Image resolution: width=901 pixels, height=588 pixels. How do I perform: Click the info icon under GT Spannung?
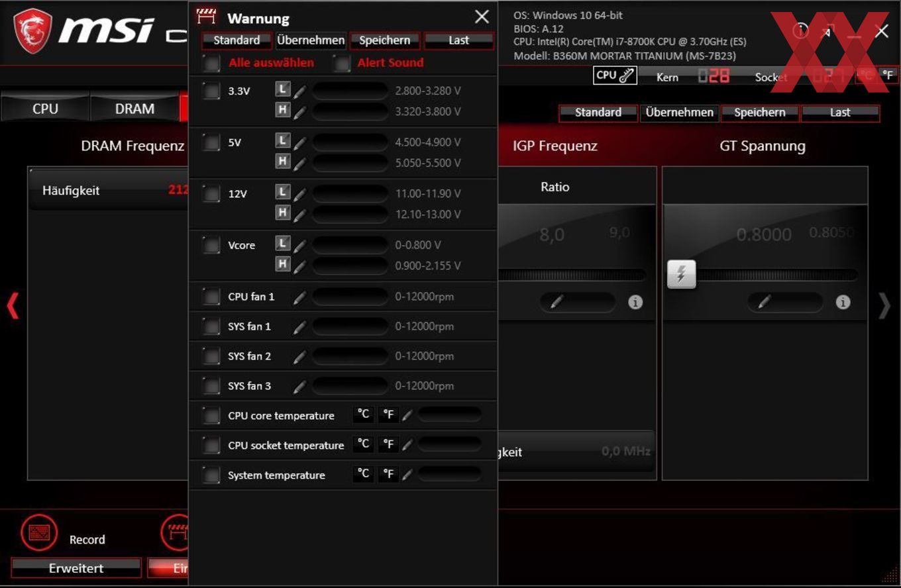843,302
